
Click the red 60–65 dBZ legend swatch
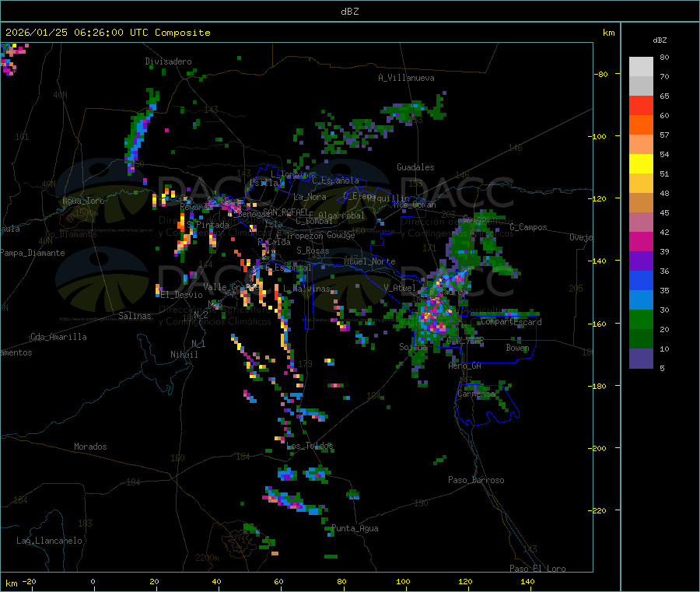[x=641, y=105]
